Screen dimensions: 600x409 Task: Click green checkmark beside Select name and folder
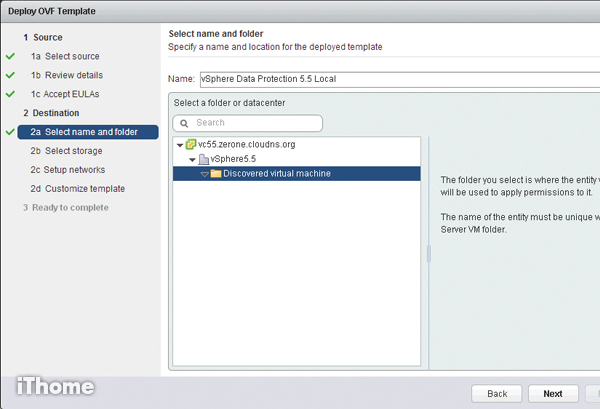(x=10, y=132)
